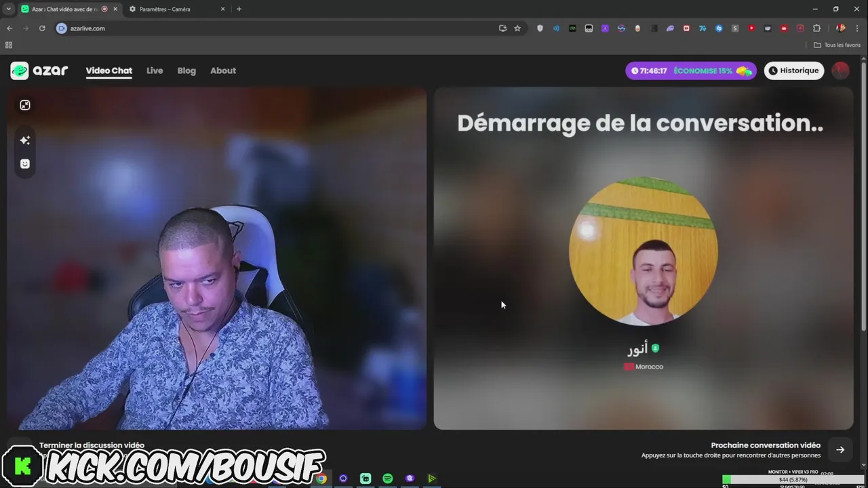Click the camera site-permission icon in address bar
The image size is (868, 488).
pos(61,28)
